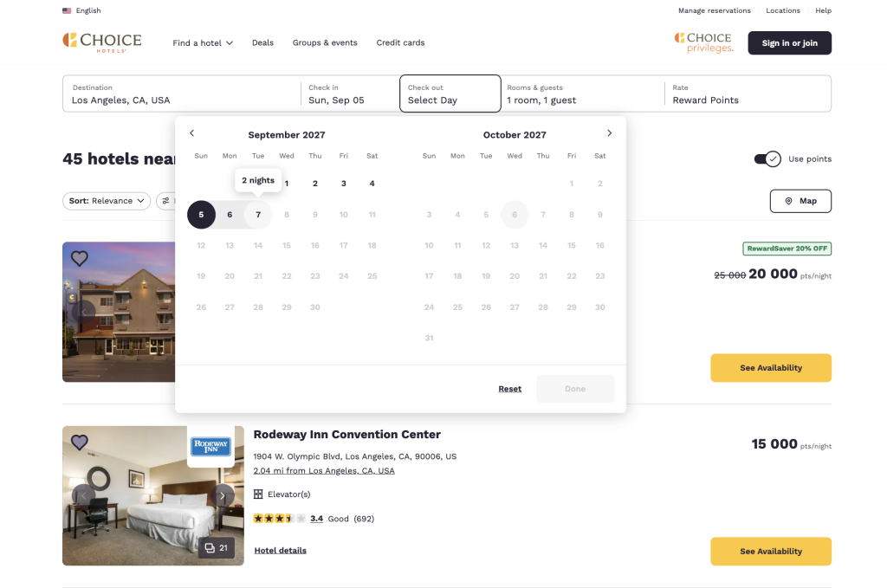Select September 6 in calendar
This screenshot has width=887, height=588.
coord(230,215)
